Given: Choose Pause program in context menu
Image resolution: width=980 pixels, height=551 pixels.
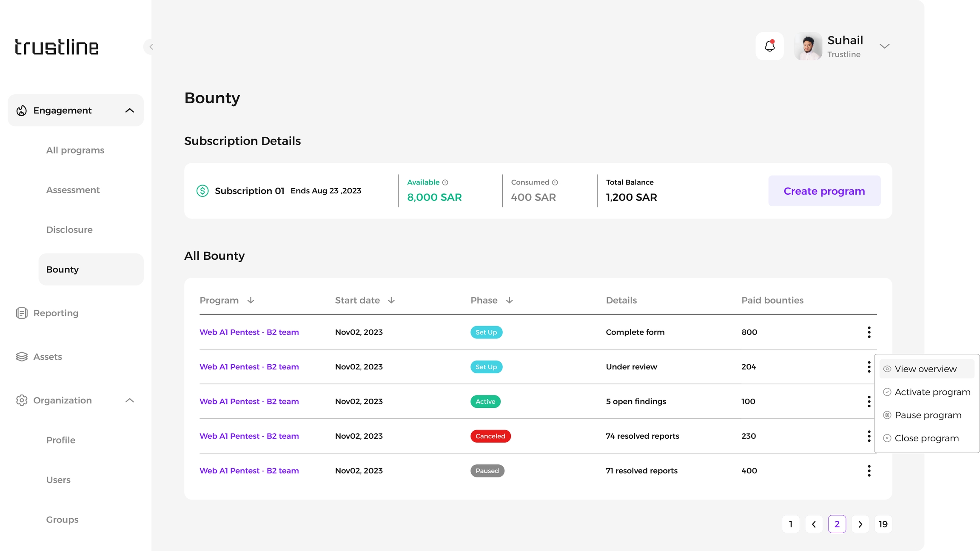Looking at the screenshot, I should (x=928, y=415).
